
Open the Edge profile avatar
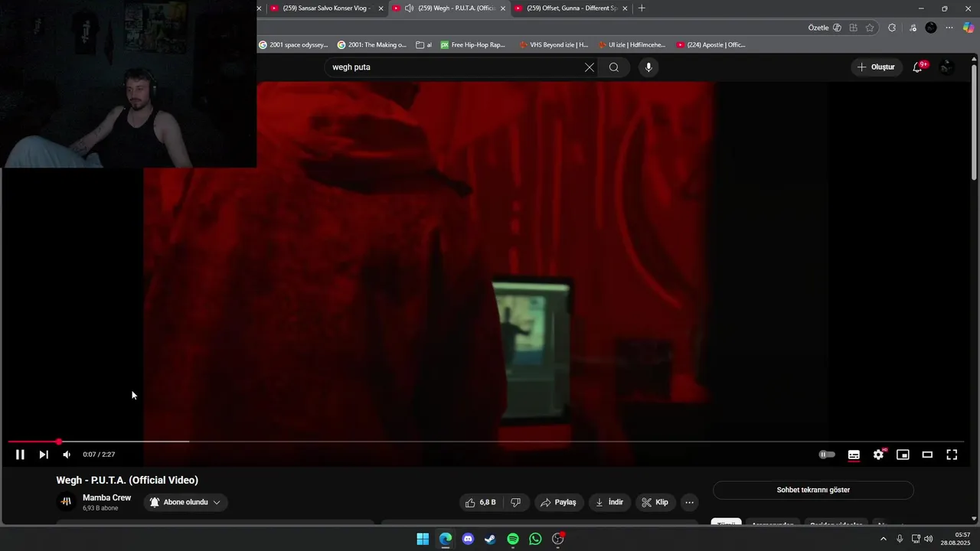tap(931, 28)
